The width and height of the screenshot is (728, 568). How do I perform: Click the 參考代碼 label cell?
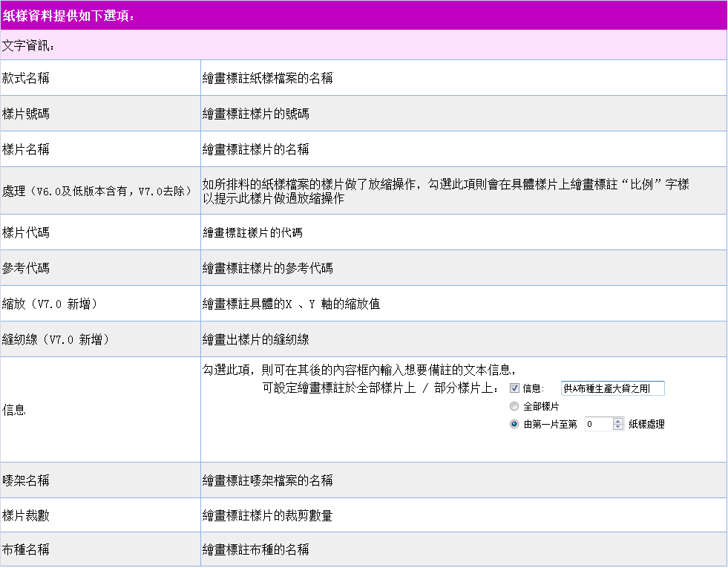[26, 268]
